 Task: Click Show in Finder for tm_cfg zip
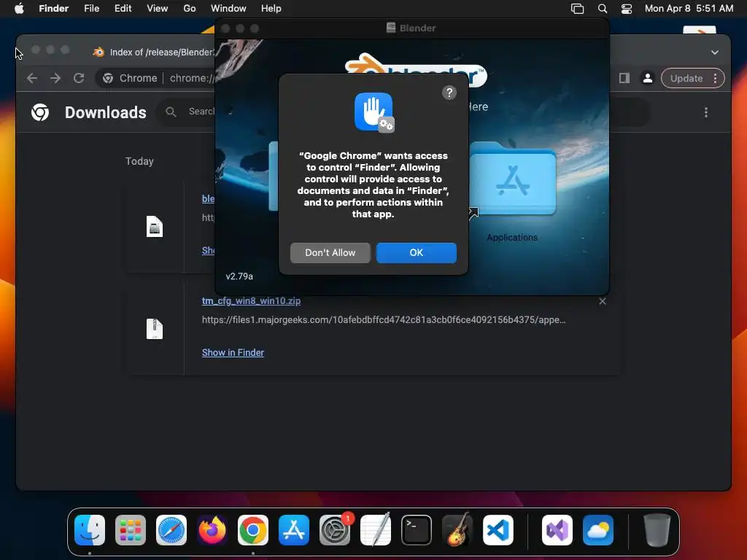[233, 352]
